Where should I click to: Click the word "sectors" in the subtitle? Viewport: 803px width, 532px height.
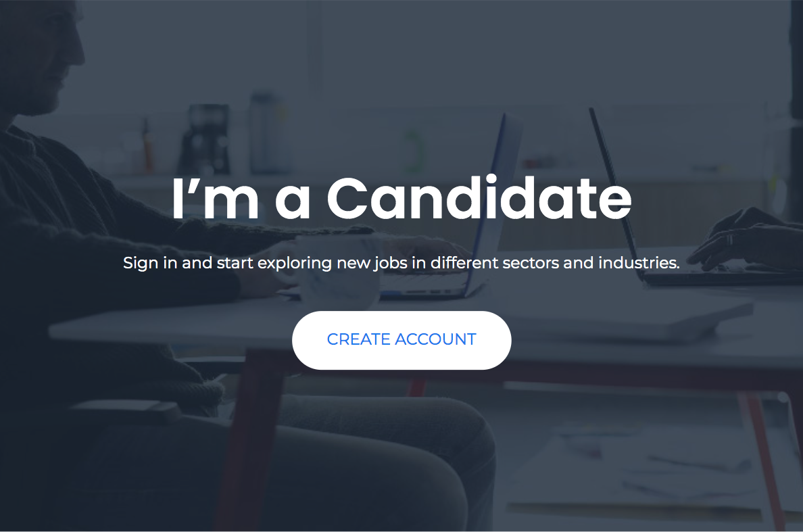pyautogui.click(x=531, y=263)
